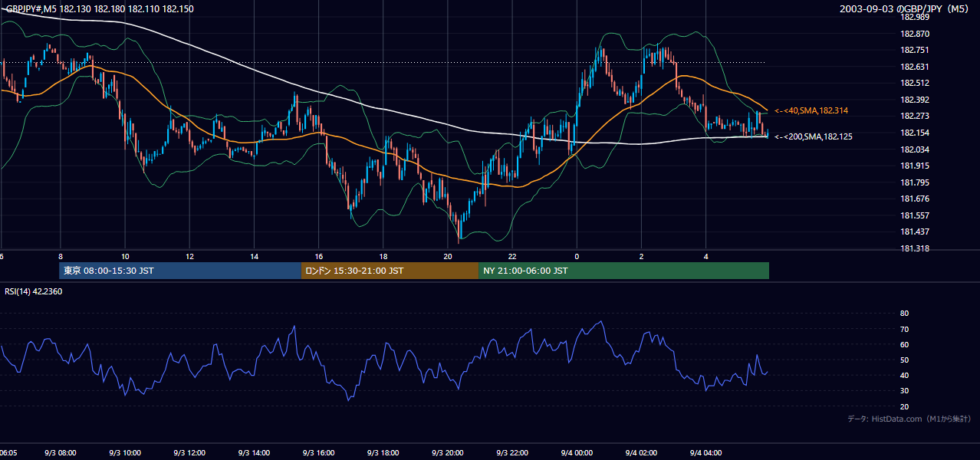
Task: Click the 9/3 10:00 time label
Action: (x=125, y=453)
